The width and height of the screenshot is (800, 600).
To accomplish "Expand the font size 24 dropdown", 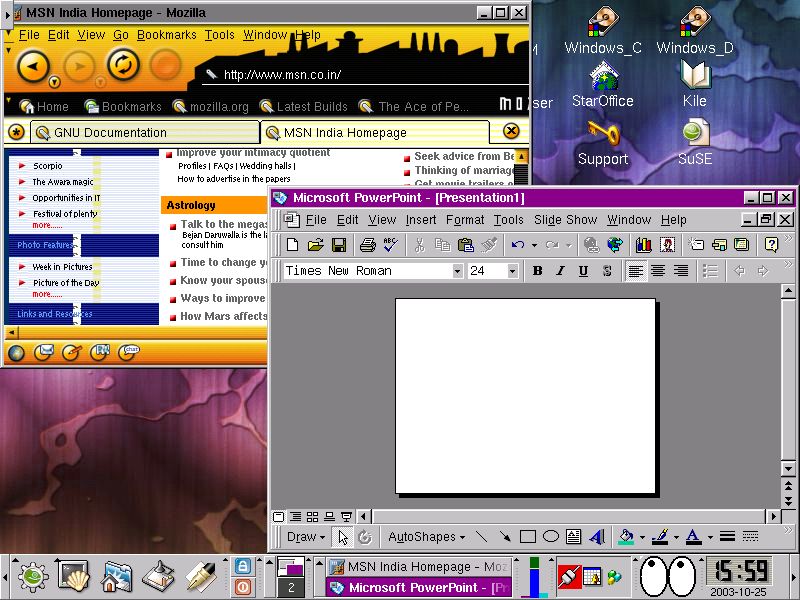I will [512, 271].
